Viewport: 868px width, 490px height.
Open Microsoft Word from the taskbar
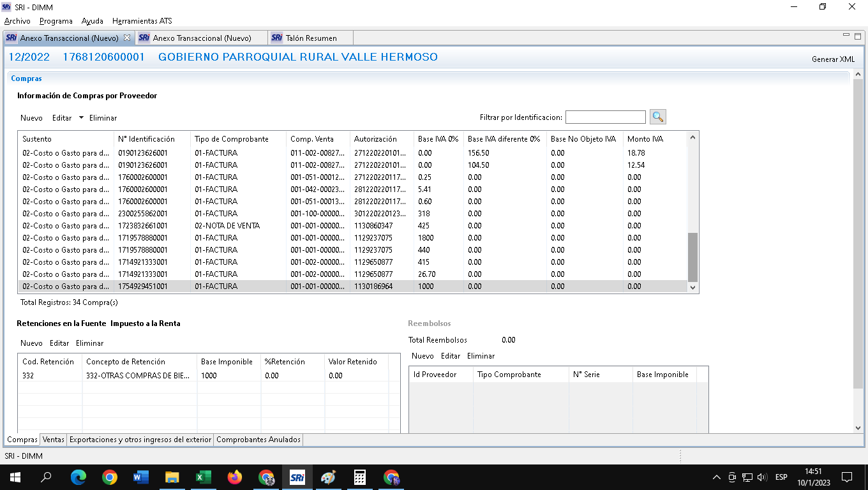(140, 477)
